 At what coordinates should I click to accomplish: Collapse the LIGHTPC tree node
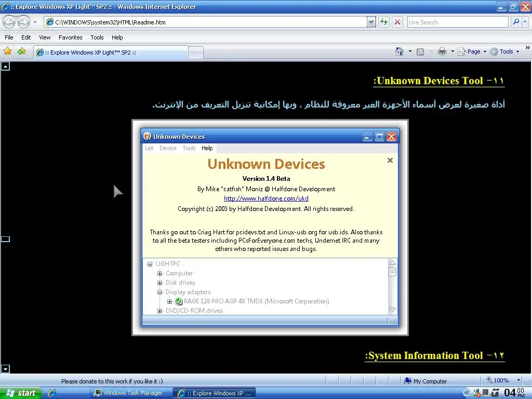point(150,264)
